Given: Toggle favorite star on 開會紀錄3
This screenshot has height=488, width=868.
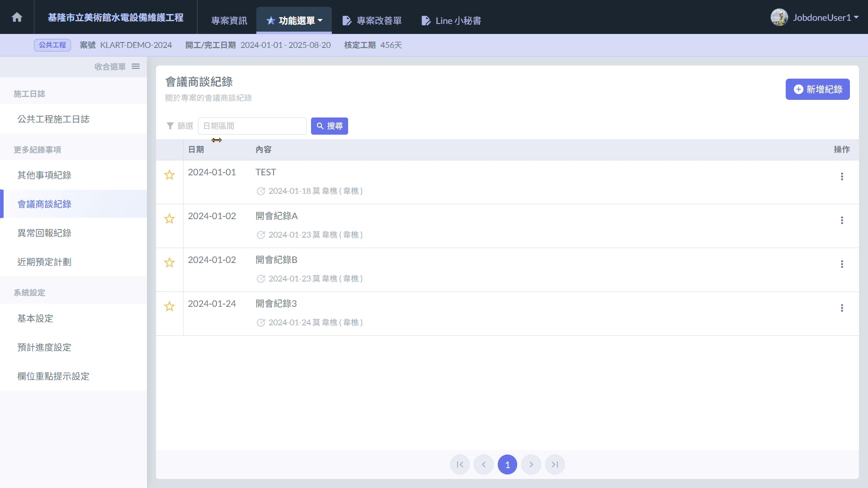Looking at the screenshot, I should pyautogui.click(x=170, y=307).
